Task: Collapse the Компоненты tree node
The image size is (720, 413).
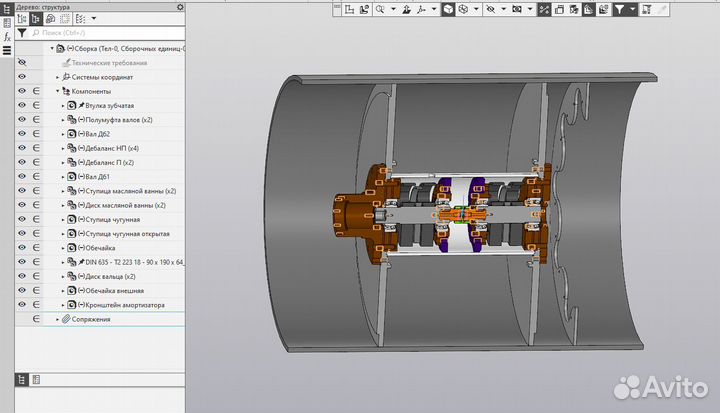Action: (57, 91)
